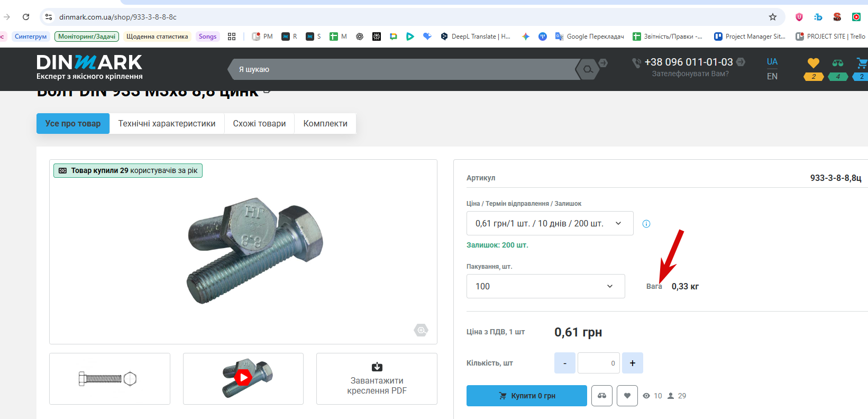The image size is (868, 419).
Task: Request callback via 'Зателефонувати Вам?'
Action: tap(690, 74)
